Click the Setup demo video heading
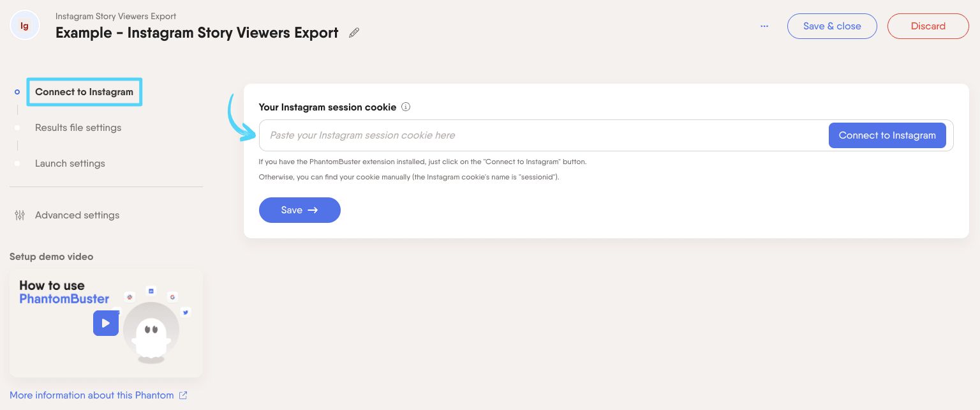This screenshot has width=980, height=410. (51, 257)
